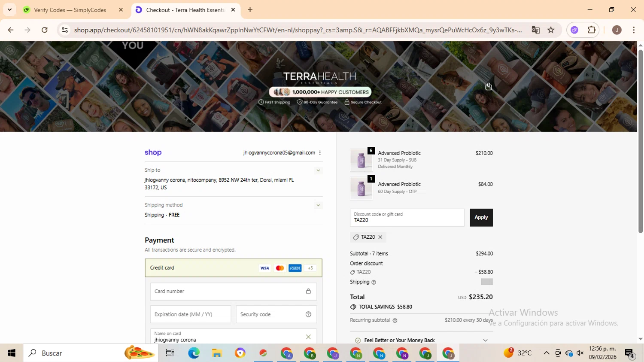Open browser extensions puzzle icon
Viewport: 644px width, 362px height.
(x=592, y=30)
